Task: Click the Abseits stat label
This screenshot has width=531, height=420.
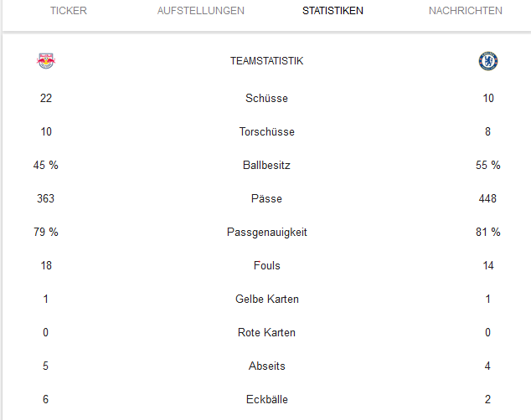Action: click(x=267, y=366)
